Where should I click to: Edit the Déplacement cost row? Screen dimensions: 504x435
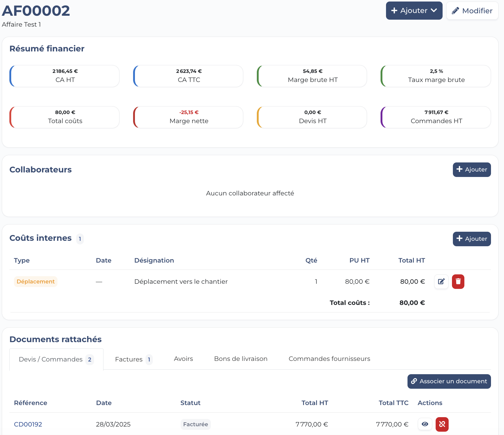click(x=441, y=282)
